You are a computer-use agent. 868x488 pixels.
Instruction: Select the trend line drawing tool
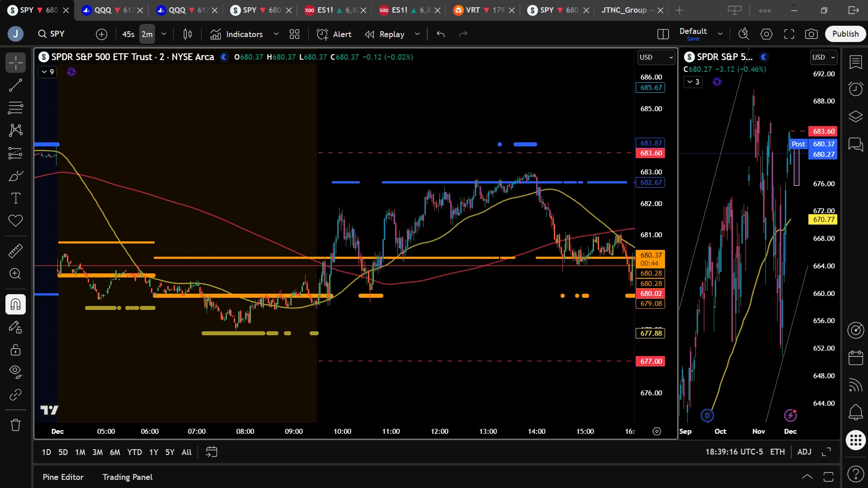tap(15, 85)
